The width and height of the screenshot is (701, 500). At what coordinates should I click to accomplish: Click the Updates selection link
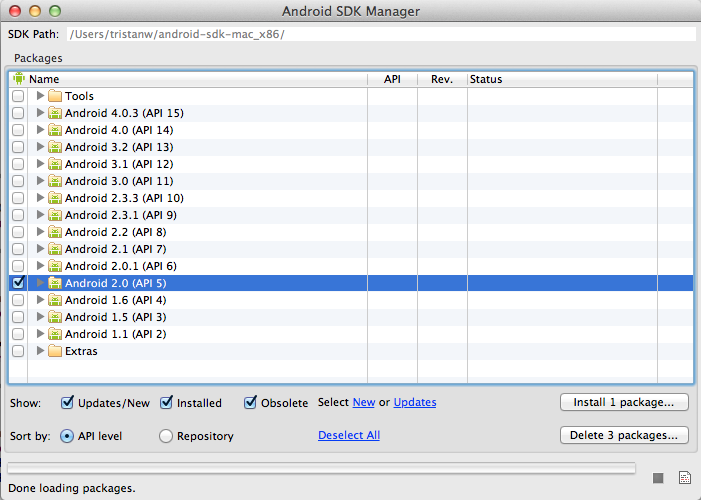[x=415, y=403]
